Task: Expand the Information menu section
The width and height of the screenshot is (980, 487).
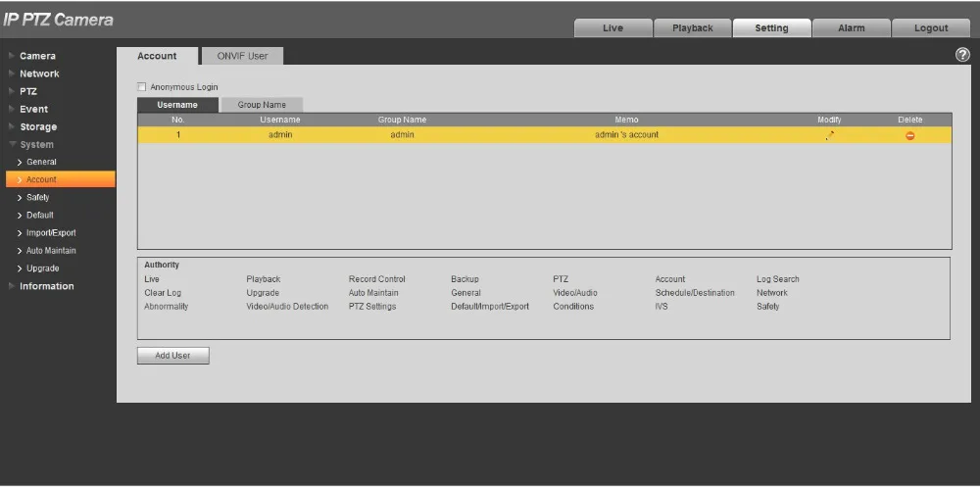Action: pyautogui.click(x=46, y=286)
